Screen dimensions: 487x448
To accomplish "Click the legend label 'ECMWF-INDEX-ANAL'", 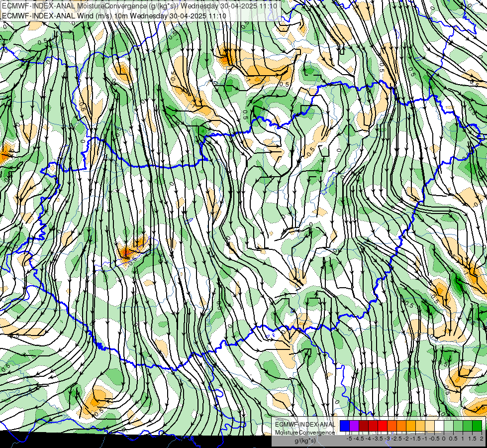I will (305, 425).
